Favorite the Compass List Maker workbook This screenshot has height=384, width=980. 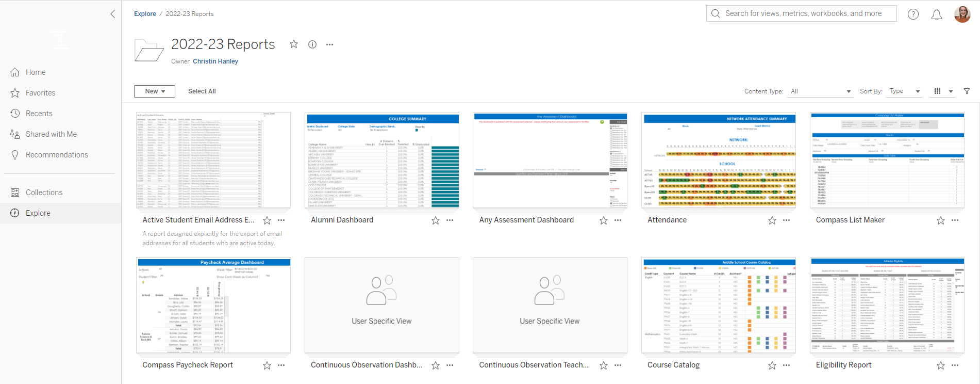[x=940, y=220]
